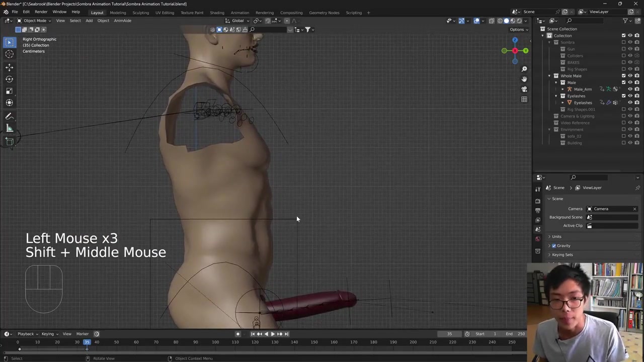Open the Object Mode dropdown
The height and width of the screenshot is (362, 644).
(34, 21)
